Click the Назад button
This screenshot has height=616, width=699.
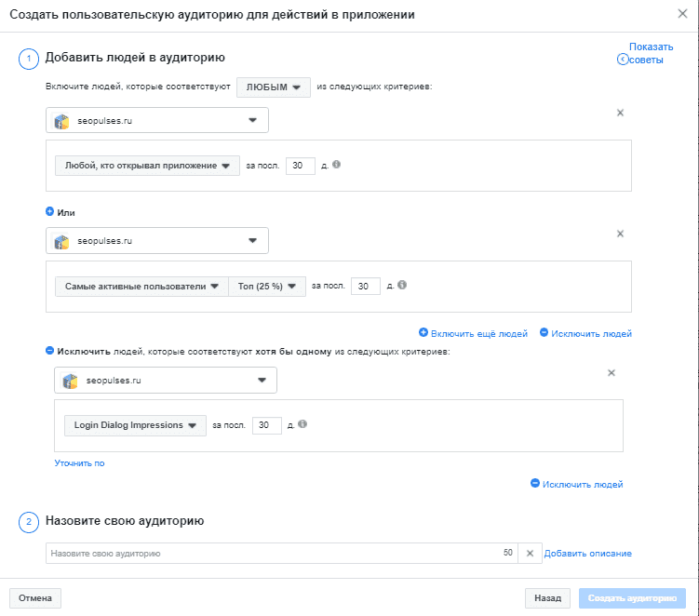tap(547, 598)
